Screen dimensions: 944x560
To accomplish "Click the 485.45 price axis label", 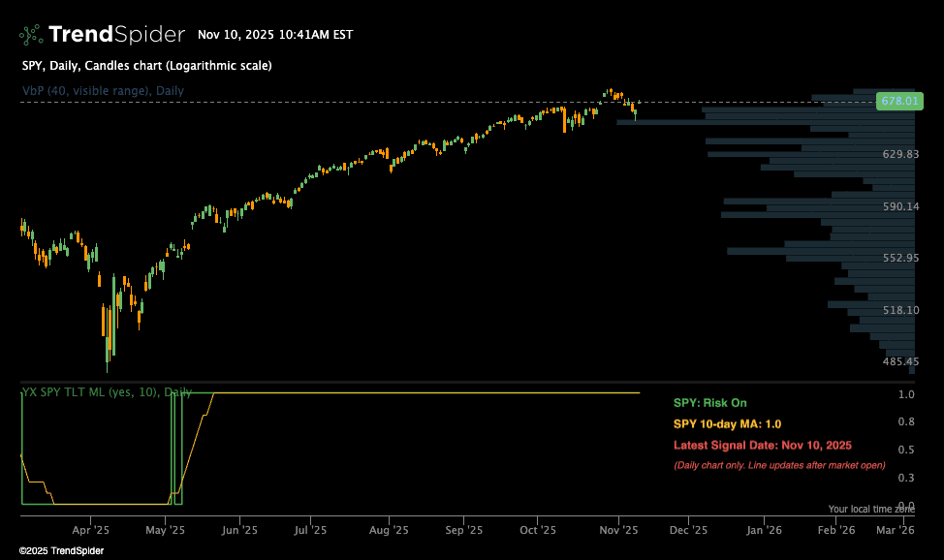I will coord(900,361).
